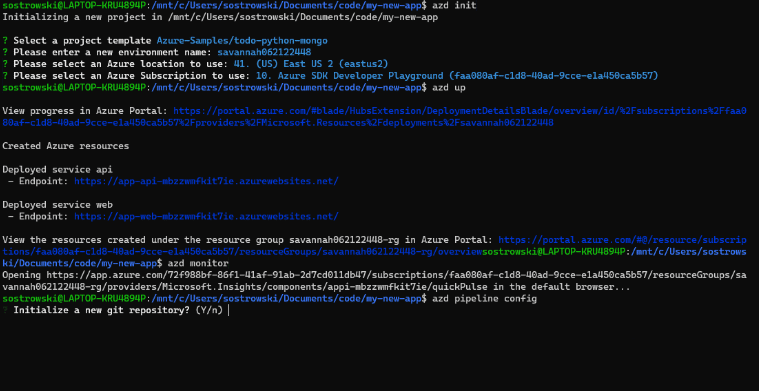Open the resource group overview portal link

[x=375, y=245]
